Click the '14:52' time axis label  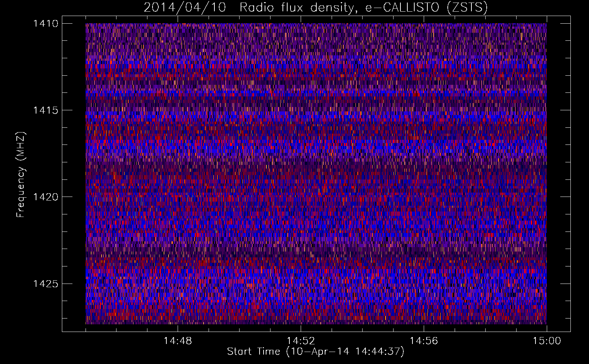pos(301,341)
